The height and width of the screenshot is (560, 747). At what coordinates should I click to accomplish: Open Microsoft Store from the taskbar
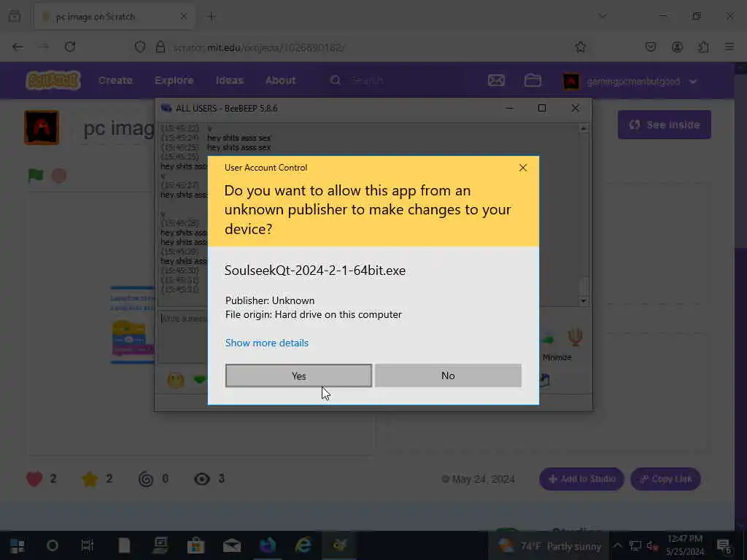[196, 545]
